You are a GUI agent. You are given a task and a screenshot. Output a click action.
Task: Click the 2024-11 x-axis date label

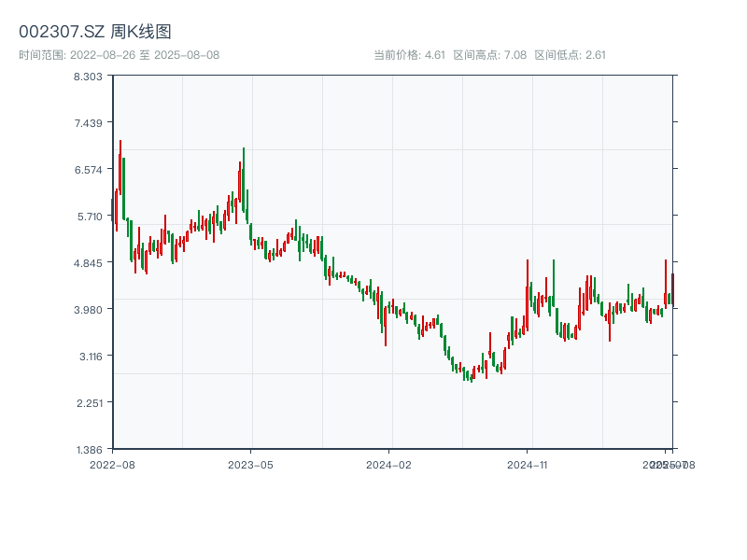(x=528, y=464)
